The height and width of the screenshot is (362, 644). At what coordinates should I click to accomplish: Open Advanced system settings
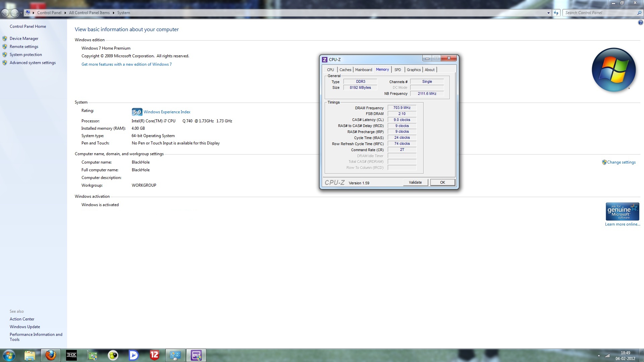click(x=33, y=63)
